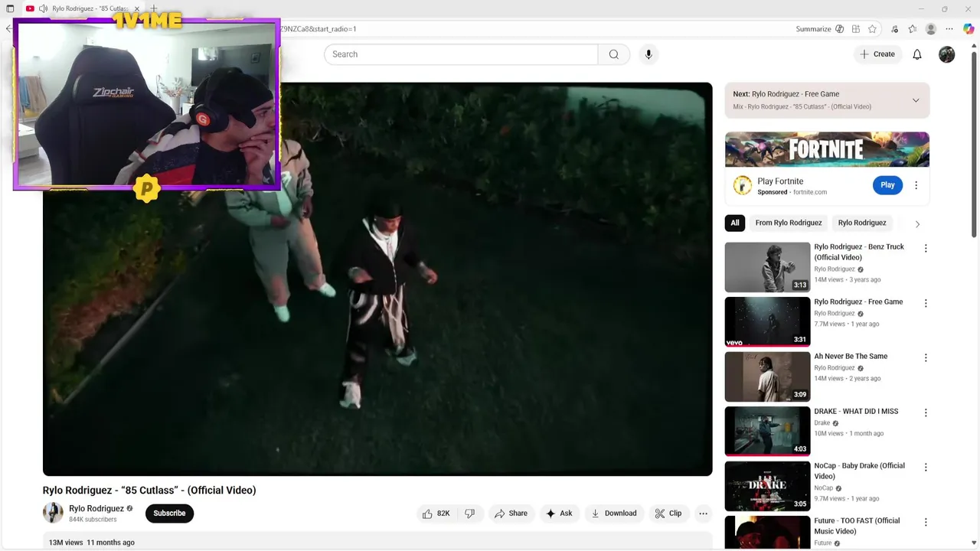980x551 pixels.
Task: Click the media music note toolbar icon
Action: (x=894, y=29)
